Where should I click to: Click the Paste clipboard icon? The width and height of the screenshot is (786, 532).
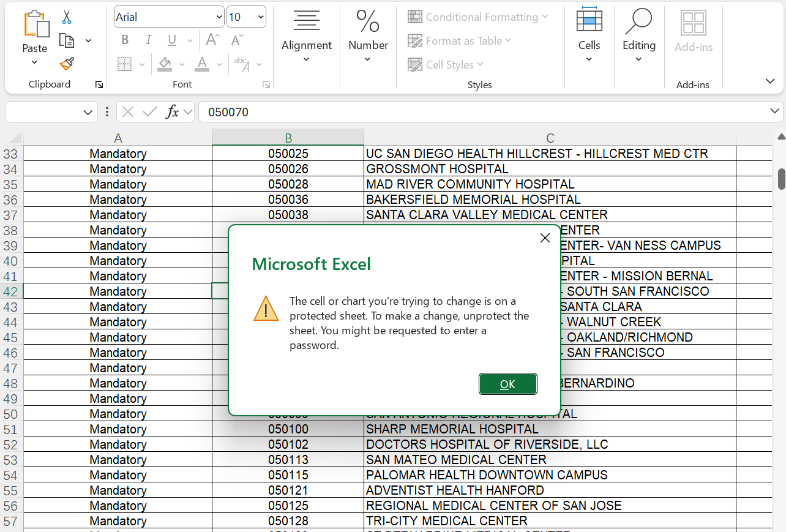click(35, 26)
